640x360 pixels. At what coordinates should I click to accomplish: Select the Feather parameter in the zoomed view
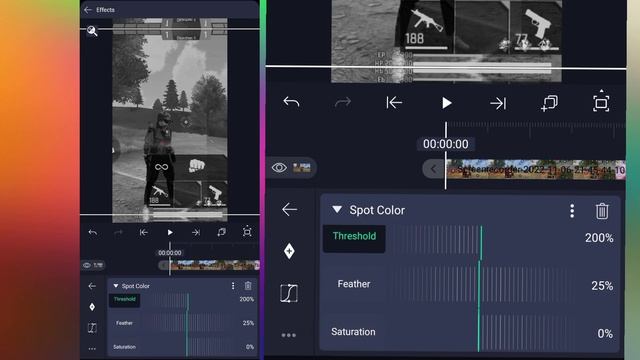click(354, 284)
